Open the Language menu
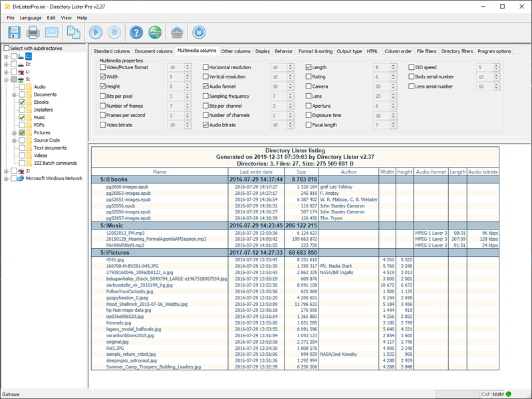The image size is (532, 399). [x=30, y=17]
